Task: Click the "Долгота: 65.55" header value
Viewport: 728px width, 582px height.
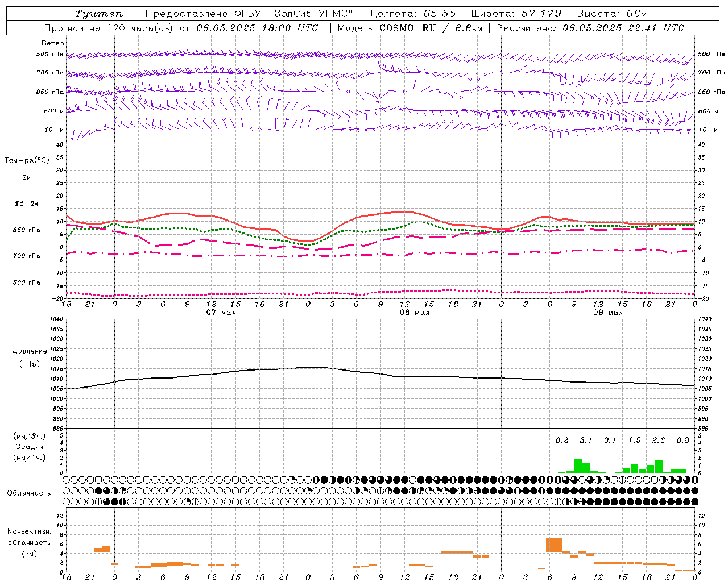Action: (412, 14)
